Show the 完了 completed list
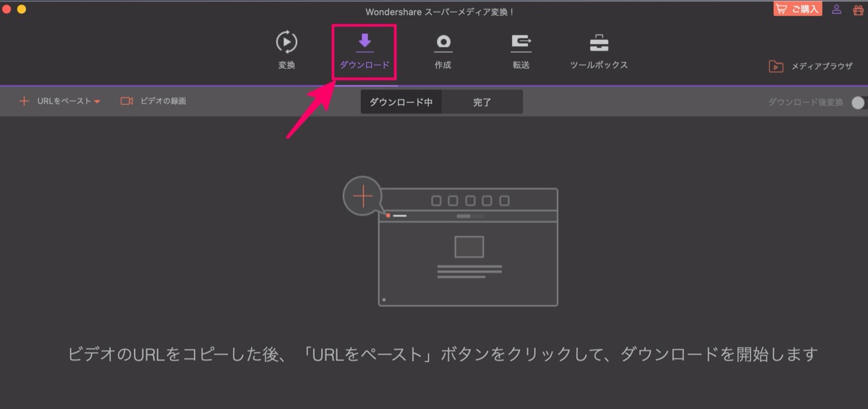Screen dimensions: 868x409 [x=482, y=102]
